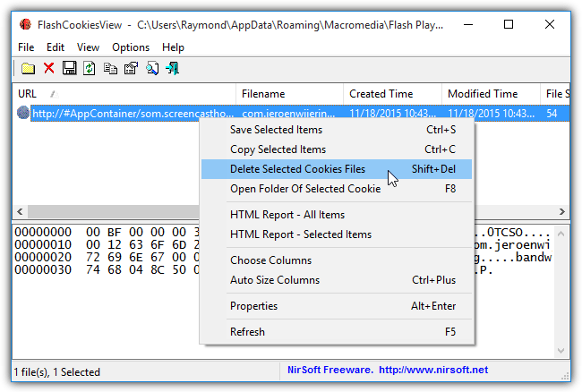
Task: Open the Choose Columns entry
Action: coord(337,260)
